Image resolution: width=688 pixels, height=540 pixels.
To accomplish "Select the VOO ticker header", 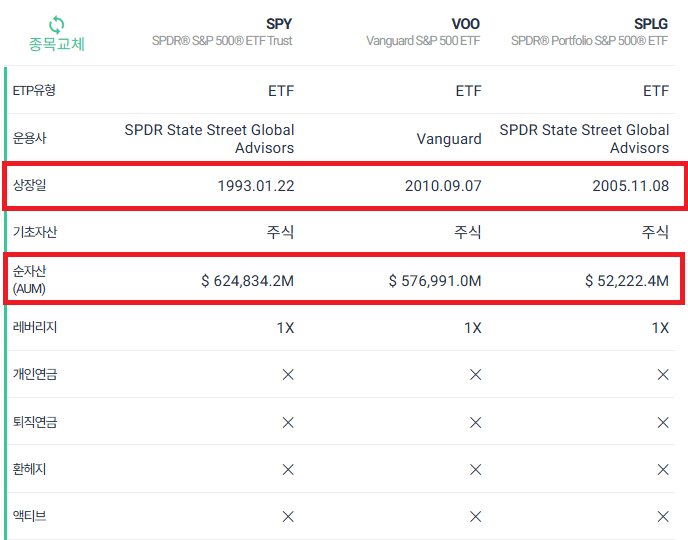I will [x=466, y=24].
